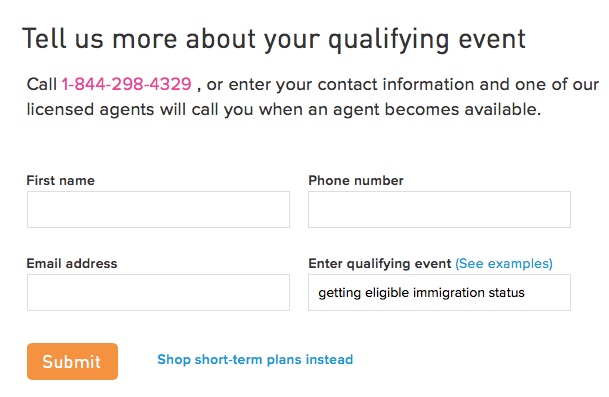
Task: Click the 'getting eligible immigration status' text
Action: (x=421, y=293)
